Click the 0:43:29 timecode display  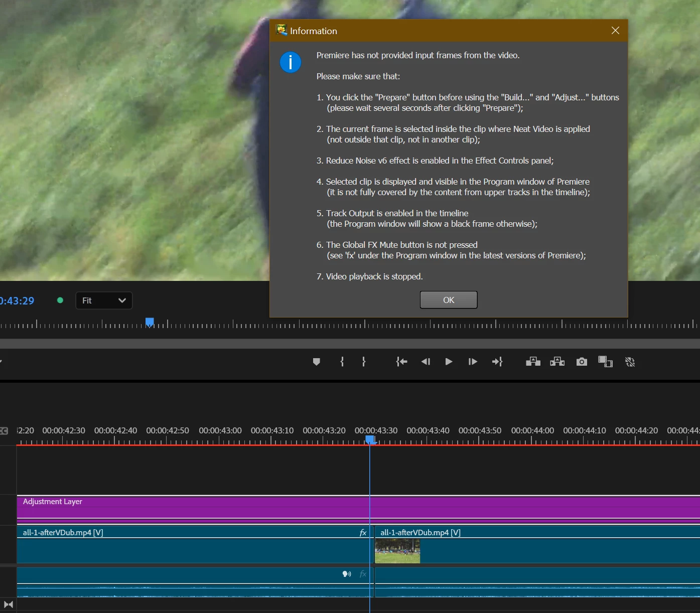(x=17, y=301)
